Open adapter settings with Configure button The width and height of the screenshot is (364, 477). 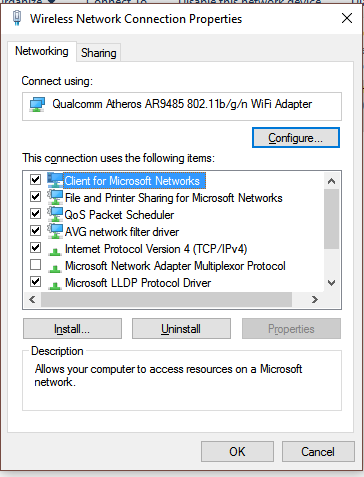296,137
